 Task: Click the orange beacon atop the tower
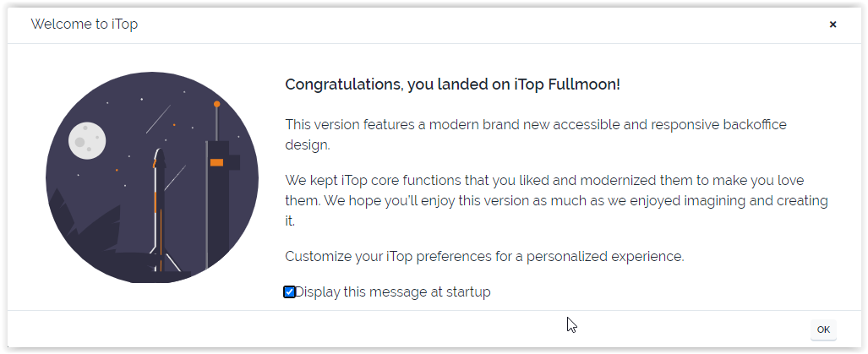tap(217, 104)
